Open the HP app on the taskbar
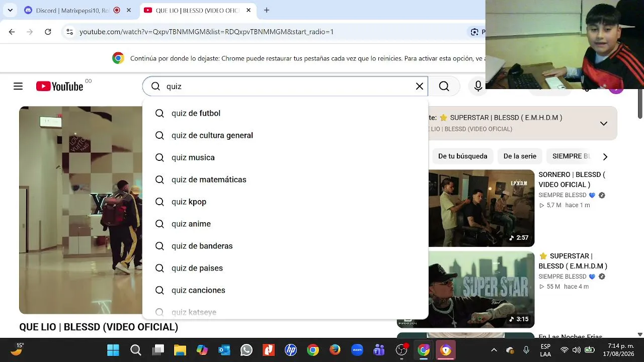This screenshot has height=362, width=644. coord(291,350)
